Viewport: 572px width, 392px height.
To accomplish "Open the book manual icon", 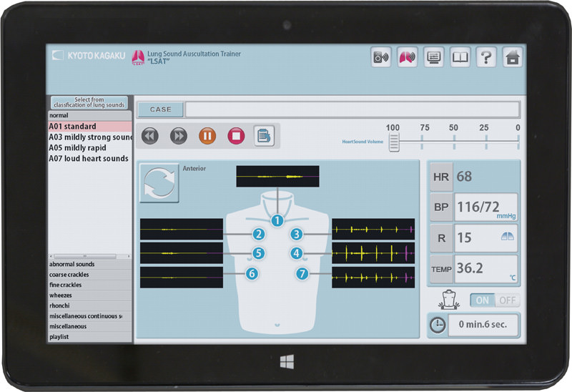I will [460, 58].
